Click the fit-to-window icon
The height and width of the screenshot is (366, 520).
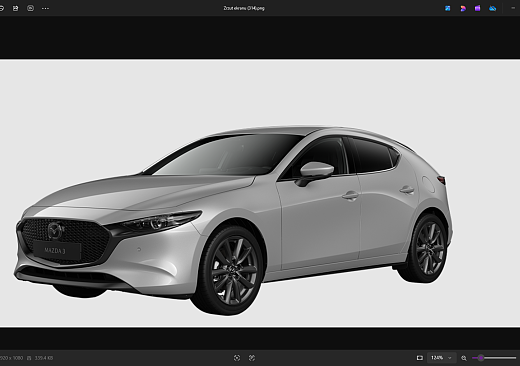[420, 358]
